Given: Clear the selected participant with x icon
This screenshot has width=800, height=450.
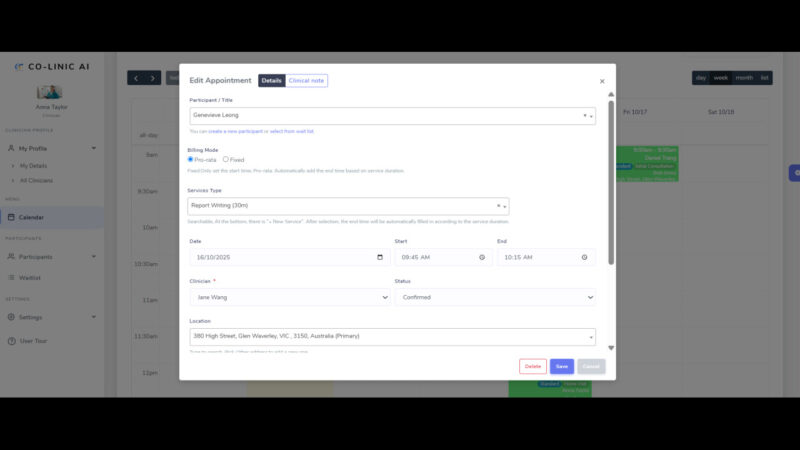Looking at the screenshot, I should pyautogui.click(x=585, y=115).
